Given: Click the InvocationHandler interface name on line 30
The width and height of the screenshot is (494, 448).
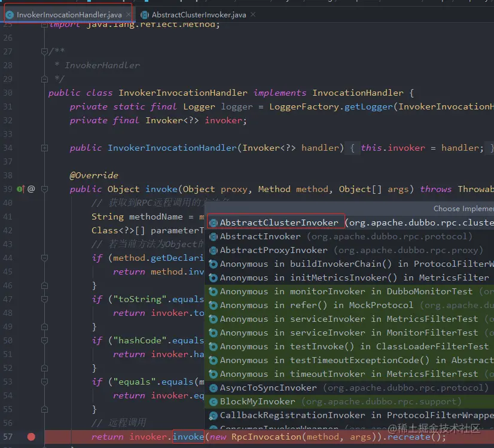Looking at the screenshot, I should click(358, 93).
